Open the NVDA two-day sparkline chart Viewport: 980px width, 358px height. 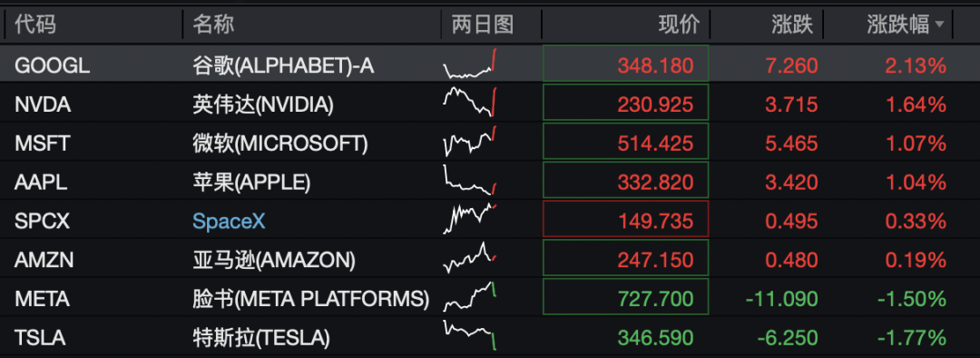[470, 103]
